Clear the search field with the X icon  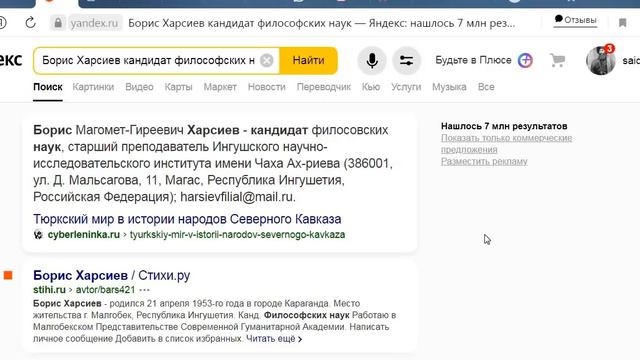(x=267, y=60)
